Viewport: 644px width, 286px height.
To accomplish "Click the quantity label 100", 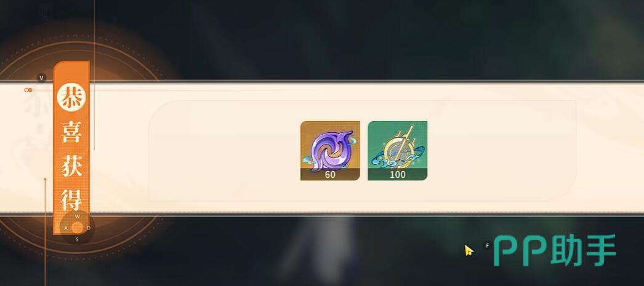I will [x=398, y=175].
